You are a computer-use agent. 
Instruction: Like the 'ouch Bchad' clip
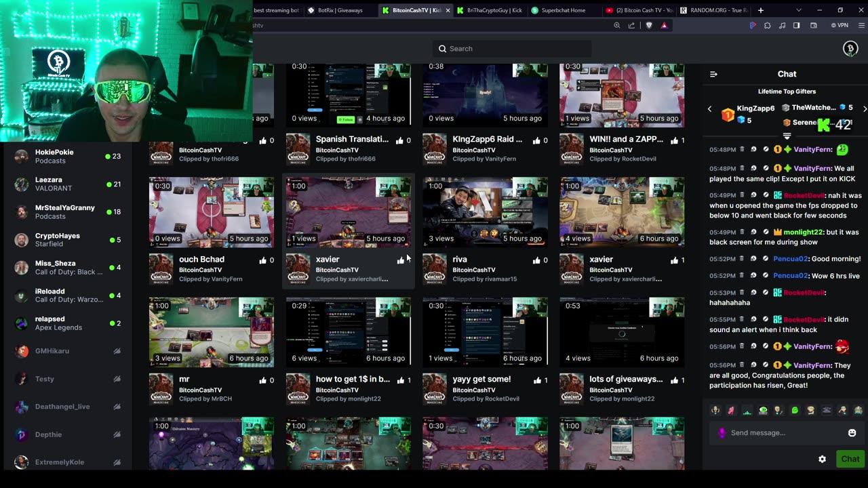[x=263, y=260]
